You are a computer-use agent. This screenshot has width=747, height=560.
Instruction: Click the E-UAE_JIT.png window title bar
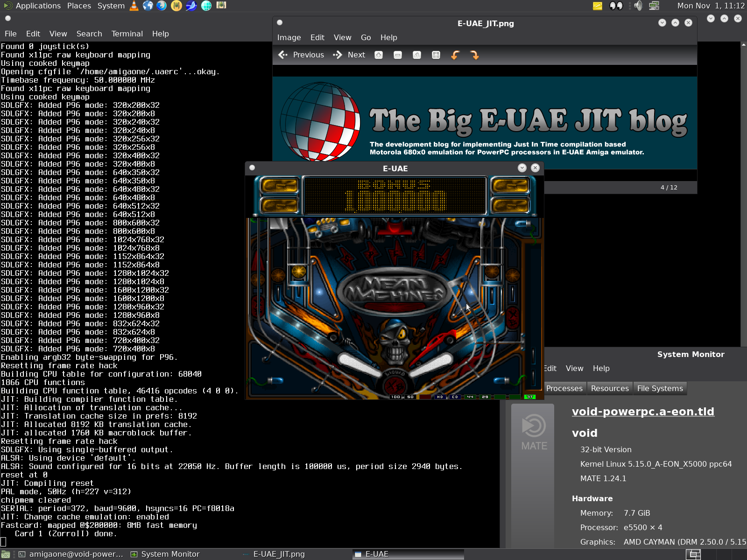(486, 23)
